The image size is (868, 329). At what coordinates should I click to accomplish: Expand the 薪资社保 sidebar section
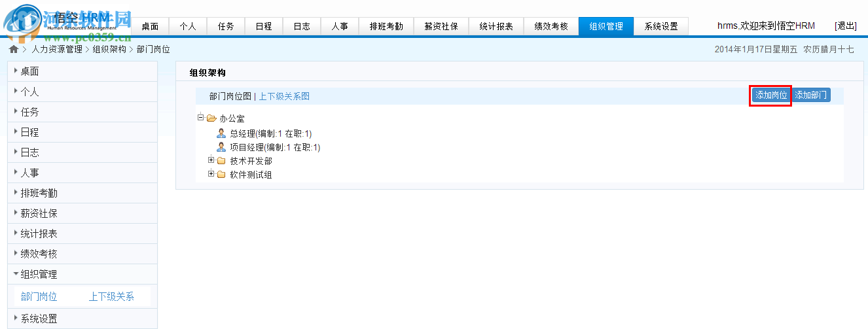pos(82,213)
